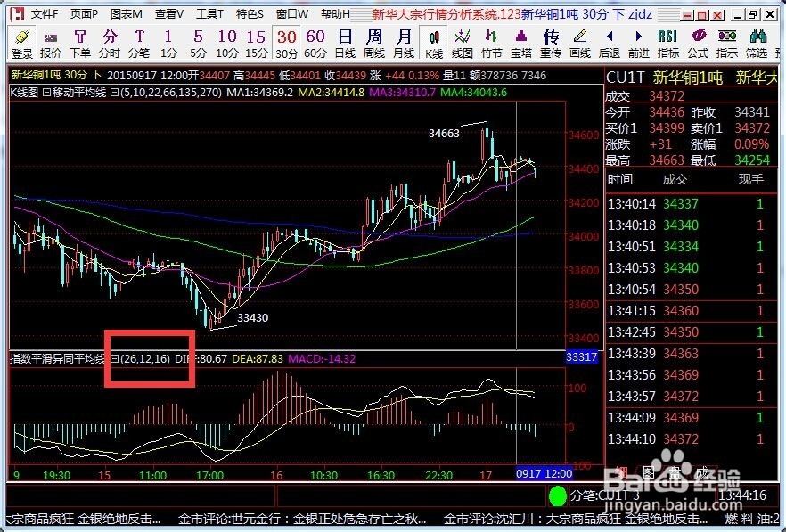
Task: Select the 5分 five-minute period
Action: (x=198, y=44)
